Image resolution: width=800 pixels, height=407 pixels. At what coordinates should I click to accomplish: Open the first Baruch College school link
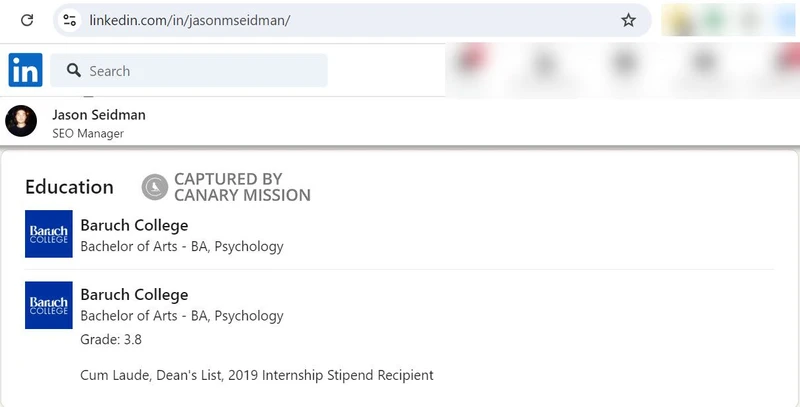point(134,225)
